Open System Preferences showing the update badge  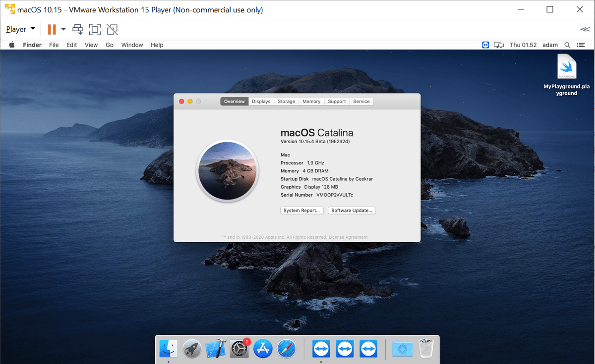point(239,349)
